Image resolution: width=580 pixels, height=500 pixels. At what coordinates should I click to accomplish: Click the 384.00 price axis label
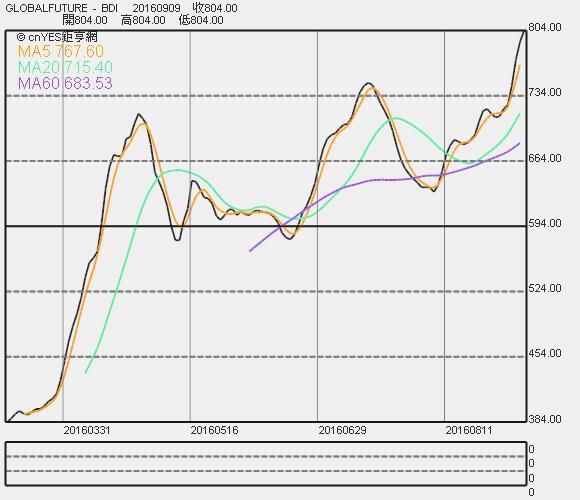point(545,419)
